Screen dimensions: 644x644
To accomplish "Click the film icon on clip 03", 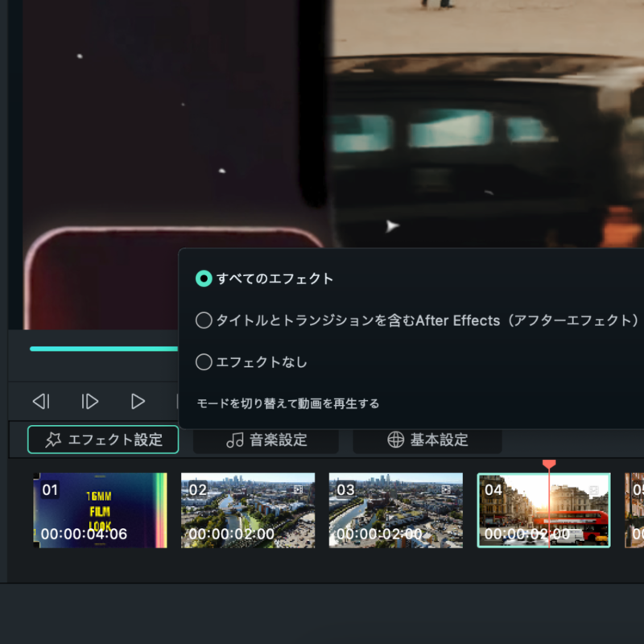I will 446,489.
